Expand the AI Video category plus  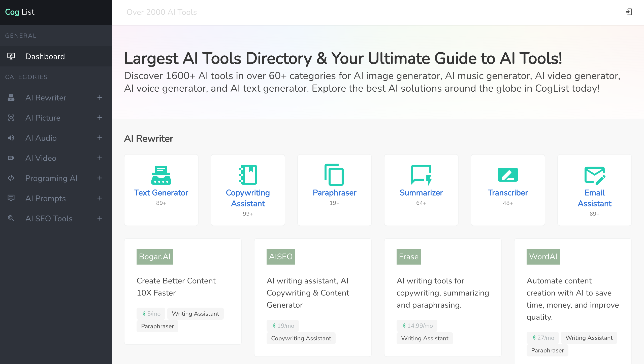point(100,158)
